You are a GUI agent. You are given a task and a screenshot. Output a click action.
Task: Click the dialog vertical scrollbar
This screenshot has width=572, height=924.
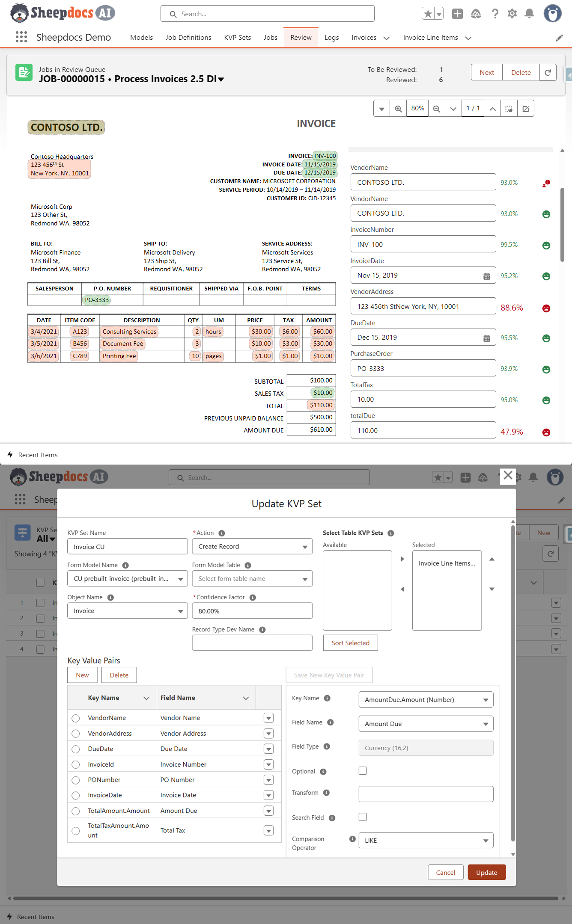coord(513,684)
